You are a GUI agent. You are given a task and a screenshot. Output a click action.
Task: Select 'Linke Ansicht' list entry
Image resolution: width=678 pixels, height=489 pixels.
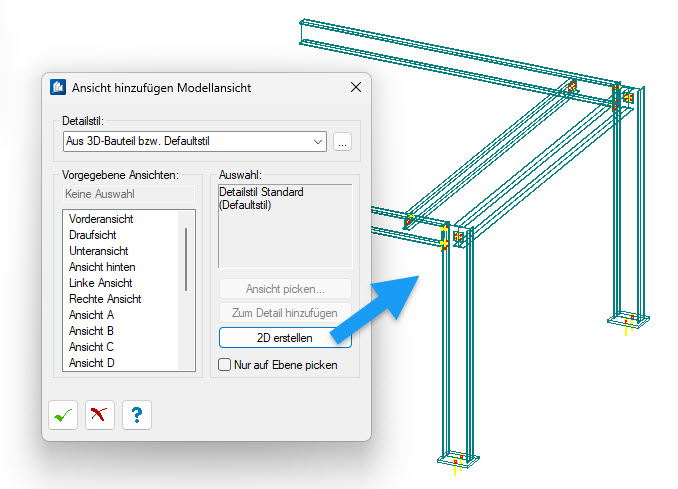coord(101,283)
